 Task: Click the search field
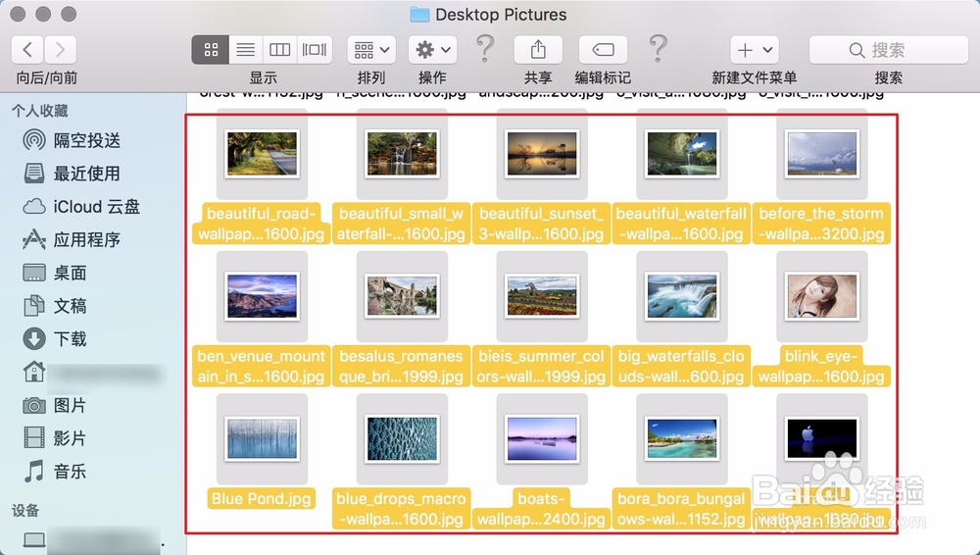(x=888, y=49)
